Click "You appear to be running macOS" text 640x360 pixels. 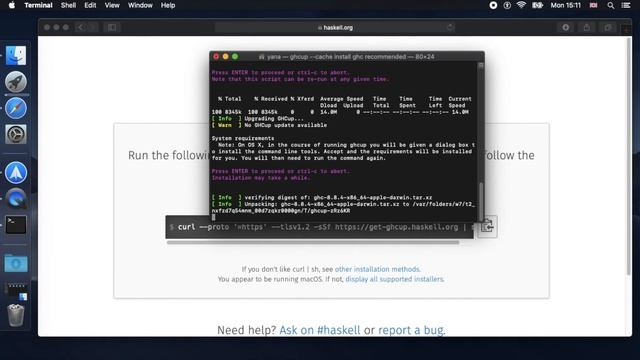[x=270, y=279]
